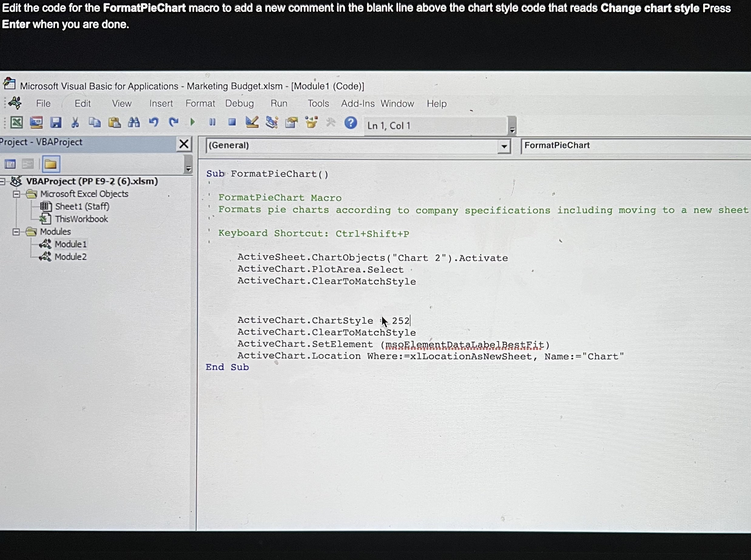This screenshot has width=751, height=560.
Task: Select Module2 in the project tree
Action: (70, 257)
